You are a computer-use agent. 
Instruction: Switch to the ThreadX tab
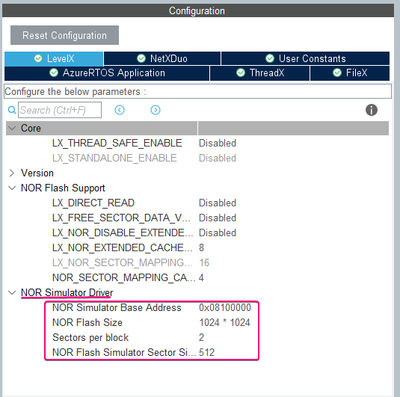260,73
